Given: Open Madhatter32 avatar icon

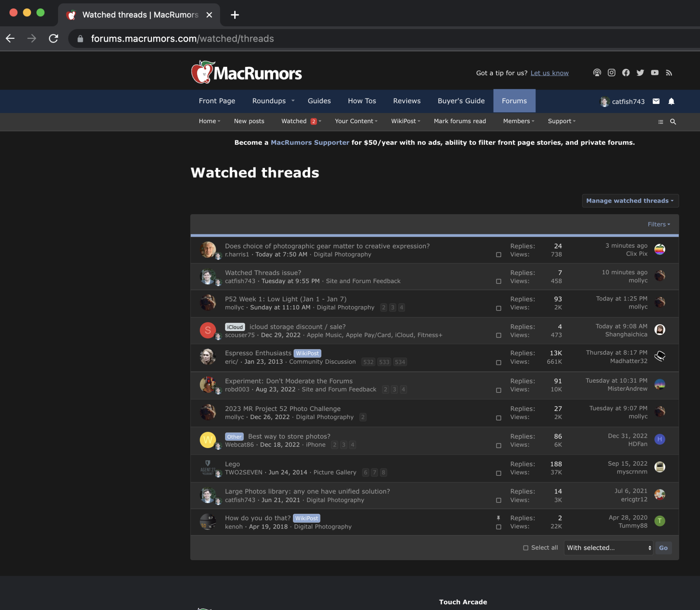Looking at the screenshot, I should coord(660,356).
